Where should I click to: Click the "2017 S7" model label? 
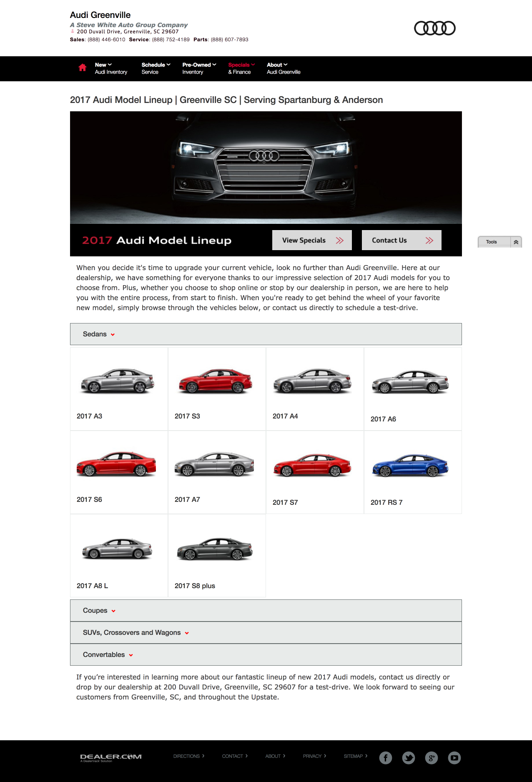[x=286, y=502]
